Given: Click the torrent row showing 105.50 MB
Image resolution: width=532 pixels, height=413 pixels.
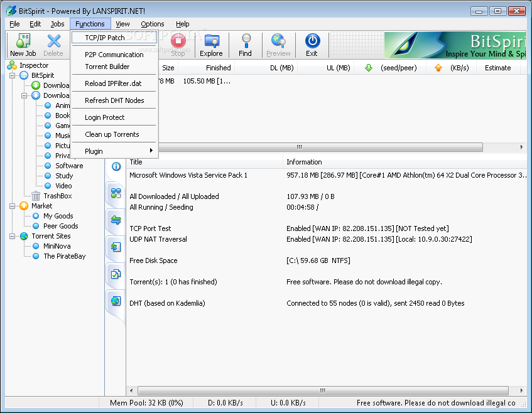Looking at the screenshot, I should point(342,81).
